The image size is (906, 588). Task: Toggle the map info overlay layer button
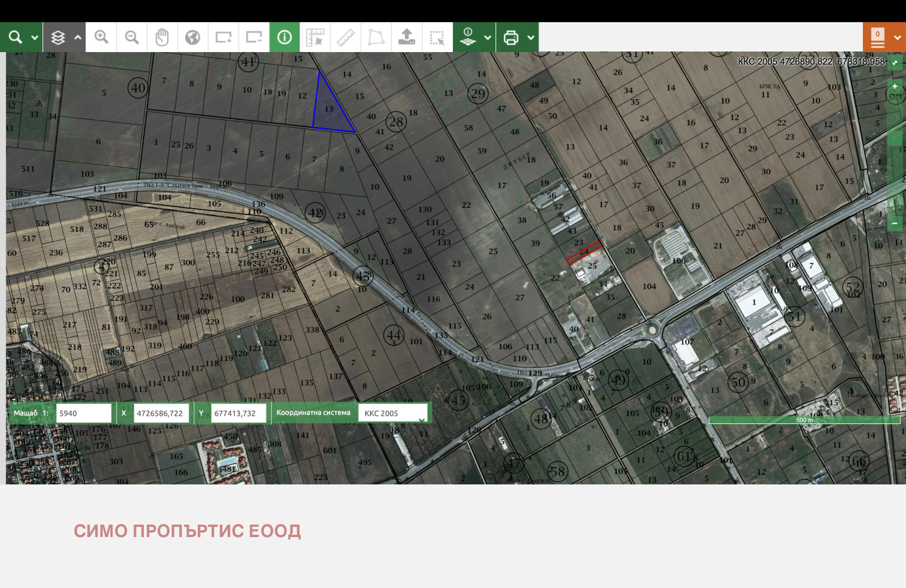click(468, 37)
